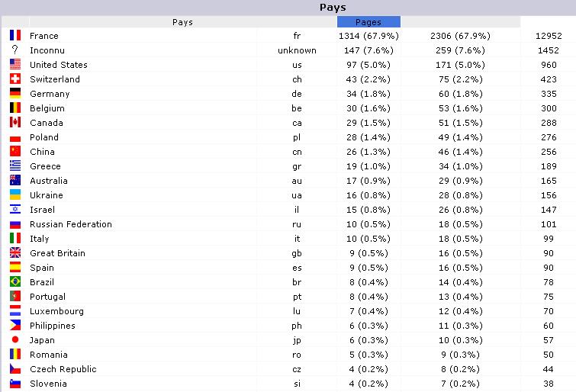This screenshot has width=576, height=392.
Task: Click the question mark icon for Inconnu
Action: [14, 50]
